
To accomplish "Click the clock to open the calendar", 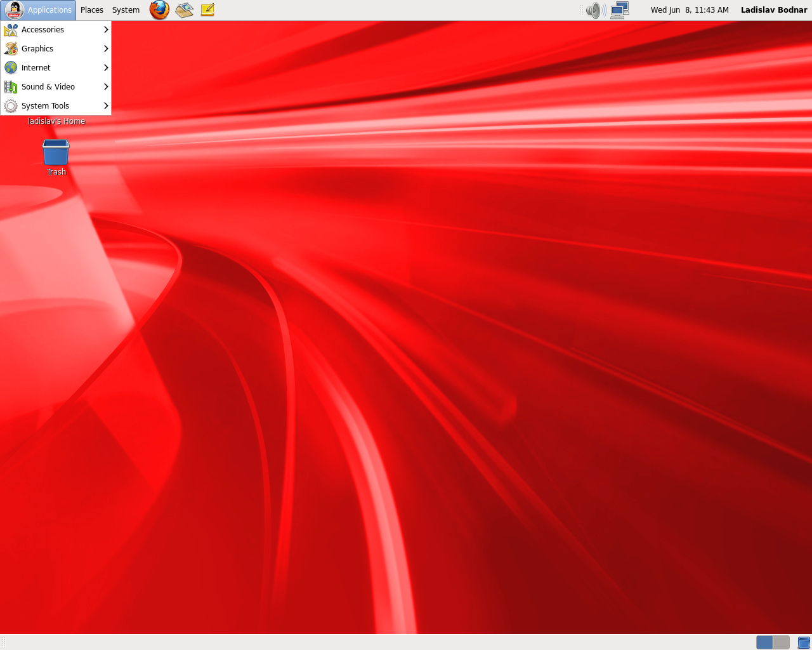I will click(690, 10).
